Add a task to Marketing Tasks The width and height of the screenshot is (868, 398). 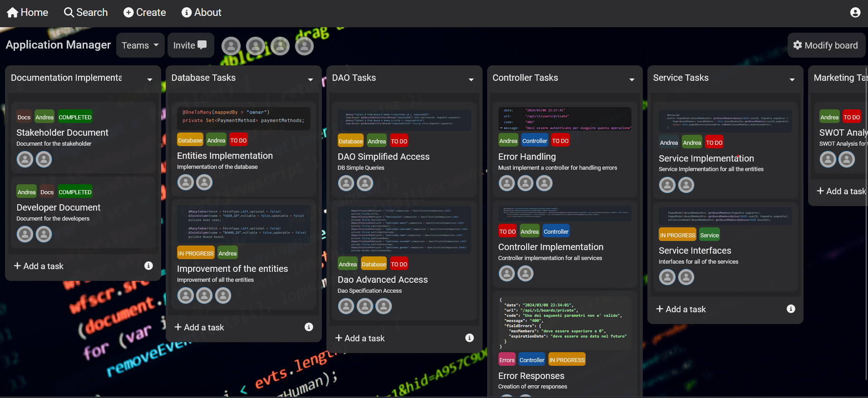[842, 191]
